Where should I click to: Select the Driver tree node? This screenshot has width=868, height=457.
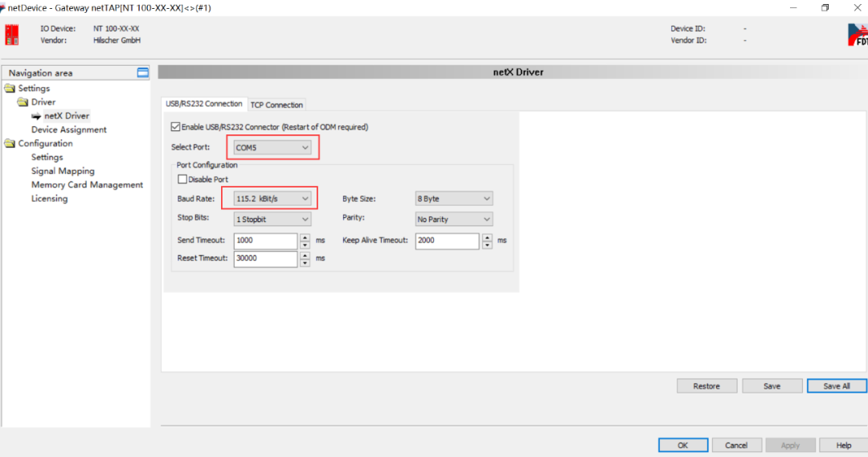(43, 102)
